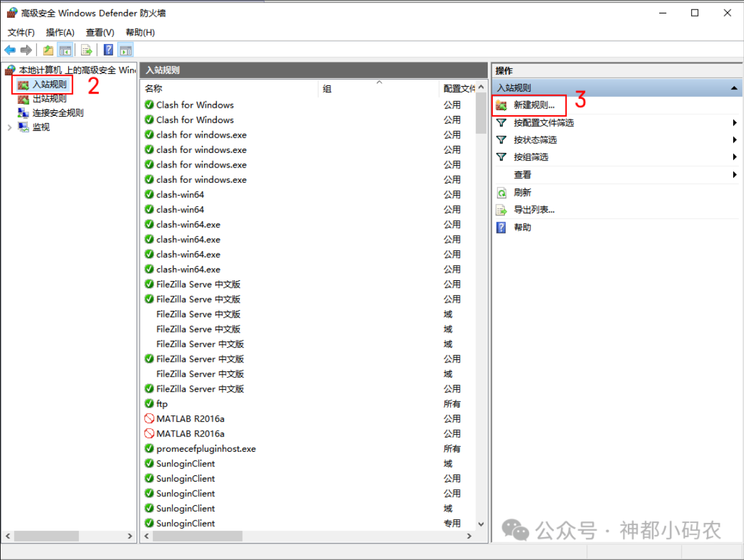Click 导出列表... action
The image size is (744, 560).
(x=534, y=210)
